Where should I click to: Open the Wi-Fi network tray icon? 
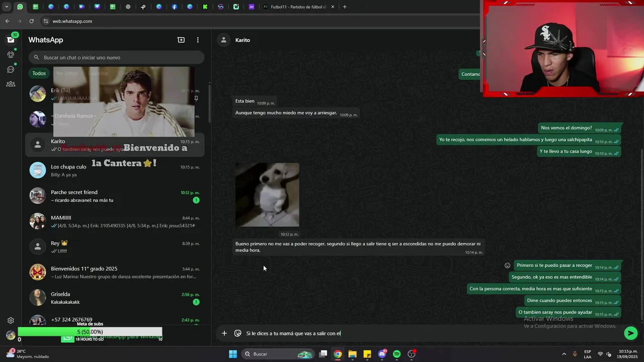pos(600,354)
